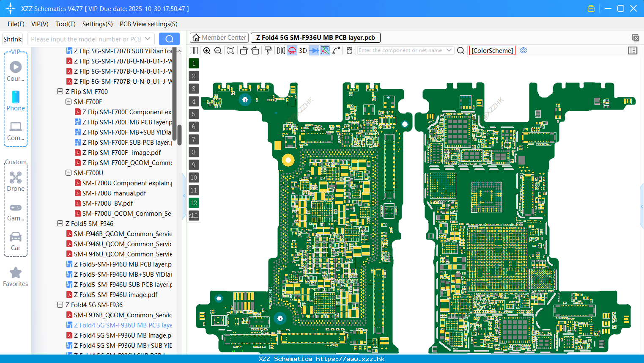Viewport: 644px width, 363px height.
Task: Show PCB layer 2
Action: tap(194, 76)
